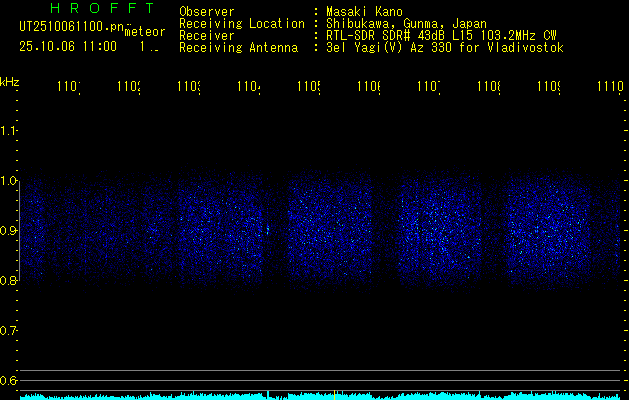
Task: Click the 1105 time axis label
Action: 309,86
